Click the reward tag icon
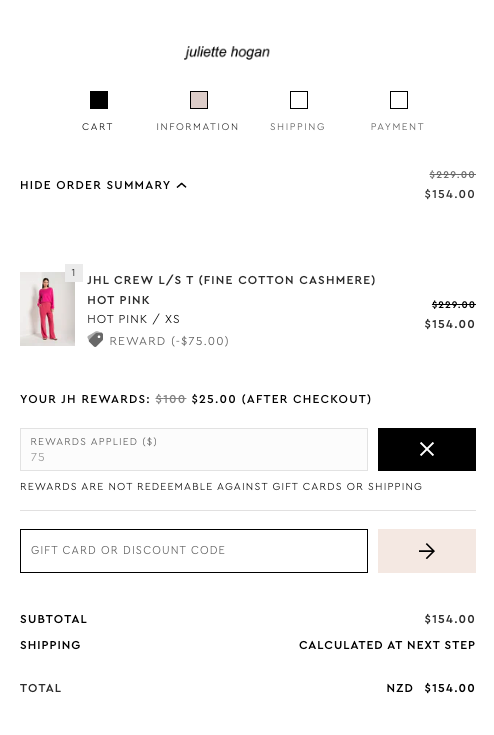 click(96, 339)
